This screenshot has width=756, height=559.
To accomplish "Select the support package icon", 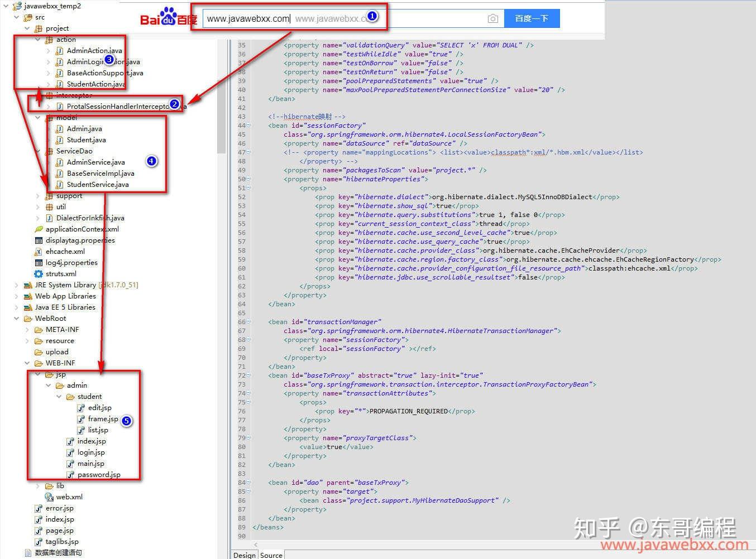I will coord(49,196).
